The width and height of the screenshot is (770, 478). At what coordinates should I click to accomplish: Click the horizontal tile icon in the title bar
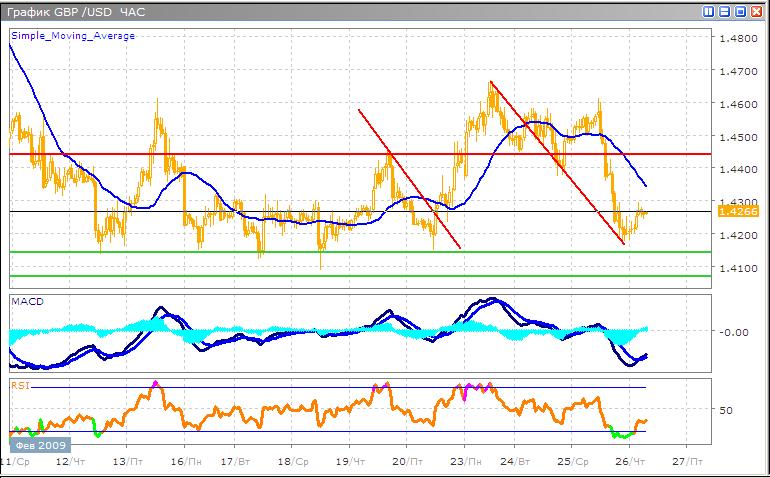(x=724, y=12)
